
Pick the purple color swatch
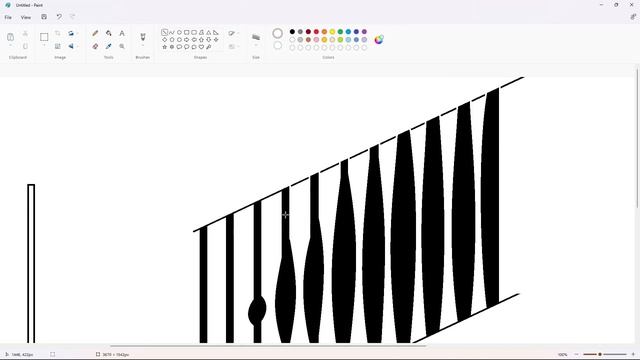(364, 31)
